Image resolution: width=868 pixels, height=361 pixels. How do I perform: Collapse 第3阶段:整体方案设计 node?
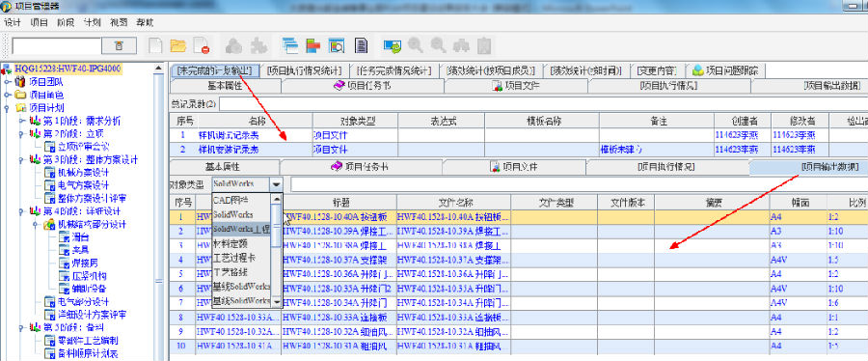click(21, 159)
